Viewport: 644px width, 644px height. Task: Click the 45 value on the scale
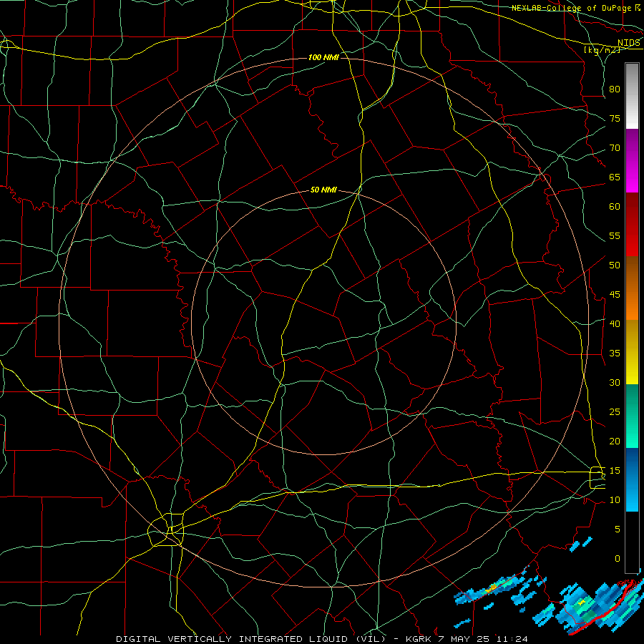tap(615, 295)
